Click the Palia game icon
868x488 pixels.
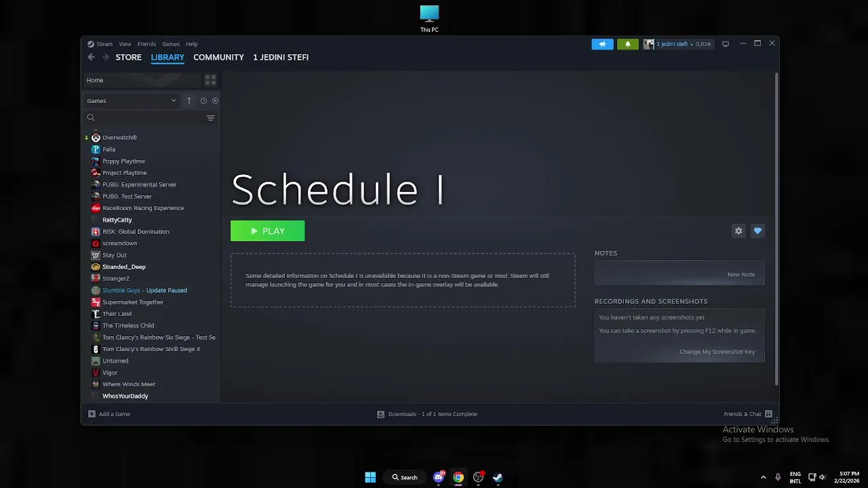tap(96, 149)
